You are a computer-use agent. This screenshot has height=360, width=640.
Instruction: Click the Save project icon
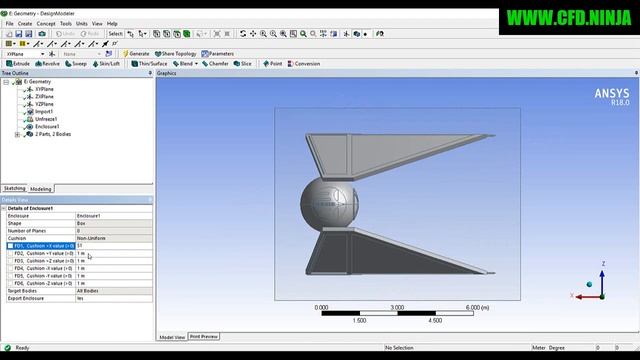(19, 34)
